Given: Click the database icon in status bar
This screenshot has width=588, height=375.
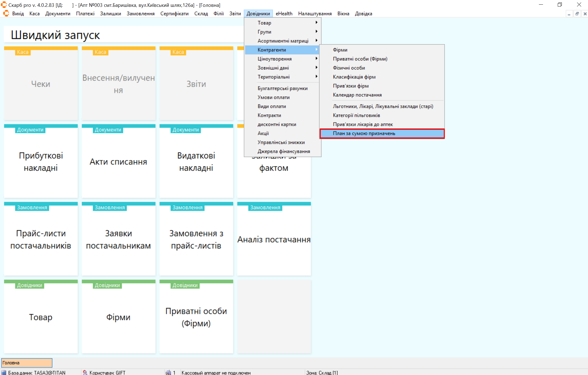Looking at the screenshot, I should point(4,373).
